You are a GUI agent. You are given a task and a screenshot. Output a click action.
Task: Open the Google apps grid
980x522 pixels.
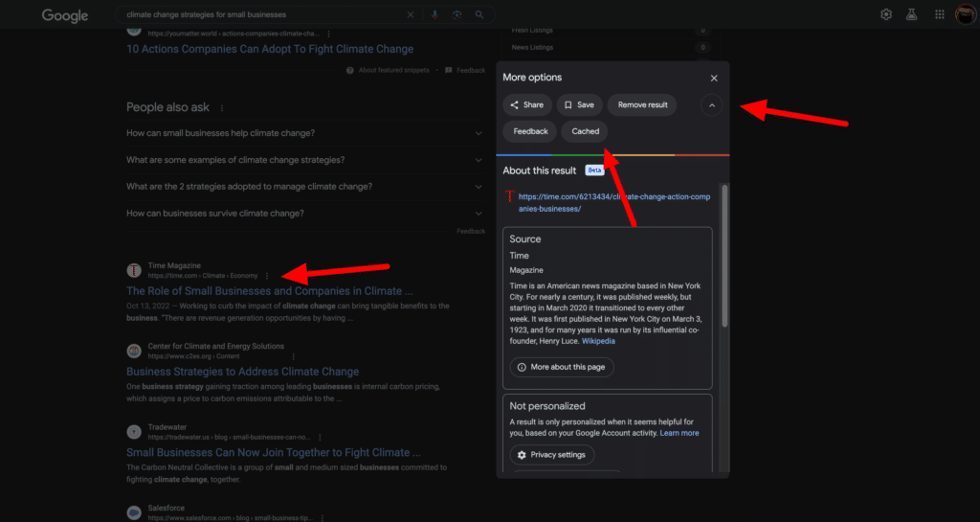pos(940,14)
